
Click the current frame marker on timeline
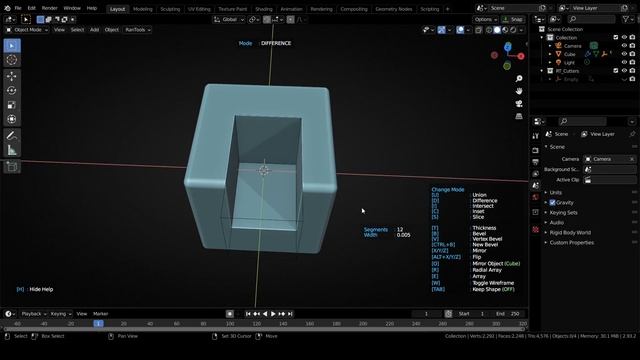tap(98, 324)
